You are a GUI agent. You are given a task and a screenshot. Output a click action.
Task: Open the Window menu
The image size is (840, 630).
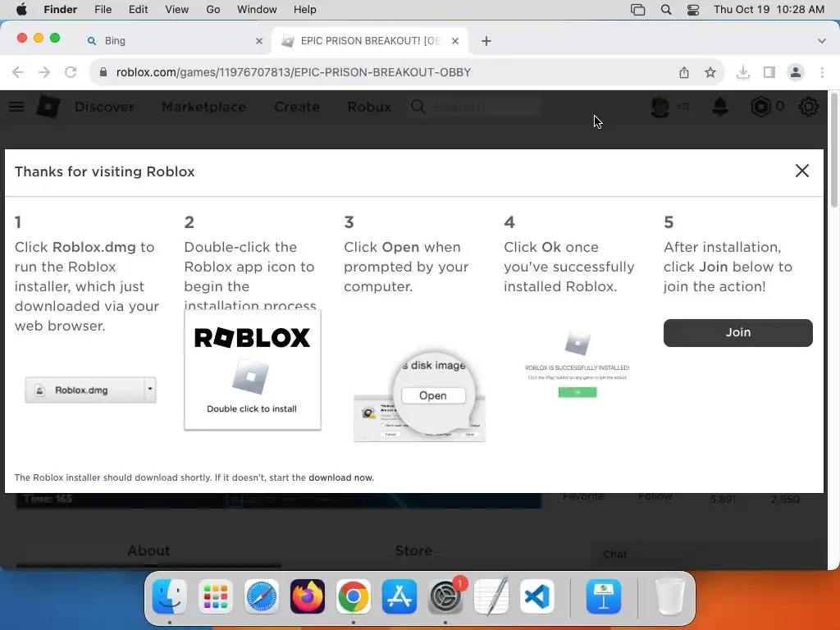pos(257,10)
